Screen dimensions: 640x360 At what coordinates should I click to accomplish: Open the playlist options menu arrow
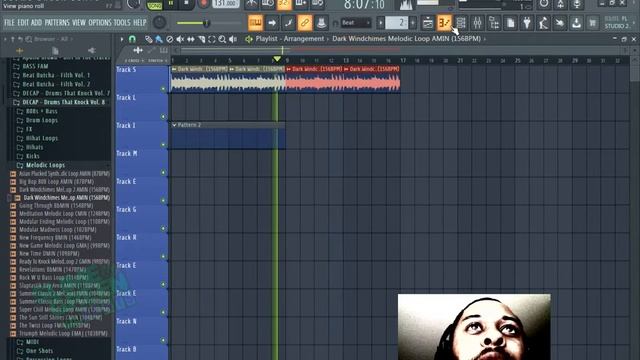coord(122,39)
